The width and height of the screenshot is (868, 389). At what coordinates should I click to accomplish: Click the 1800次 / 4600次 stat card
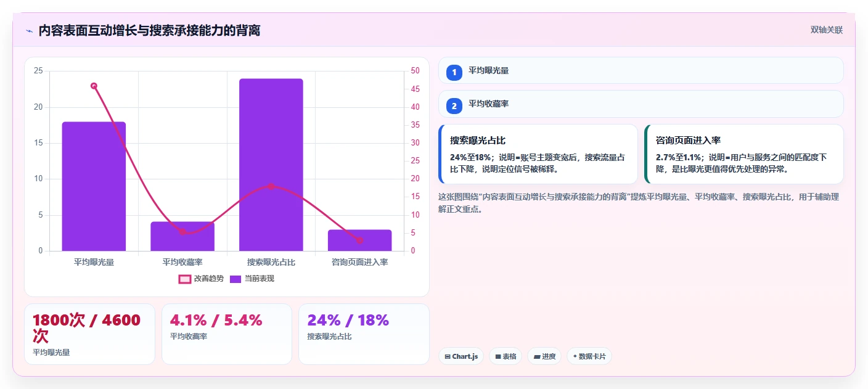pos(89,334)
